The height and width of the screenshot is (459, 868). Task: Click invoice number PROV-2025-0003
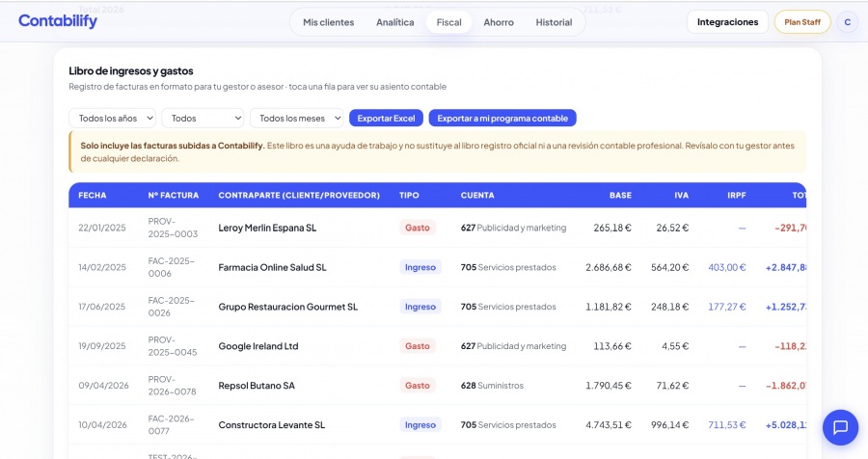click(x=173, y=228)
